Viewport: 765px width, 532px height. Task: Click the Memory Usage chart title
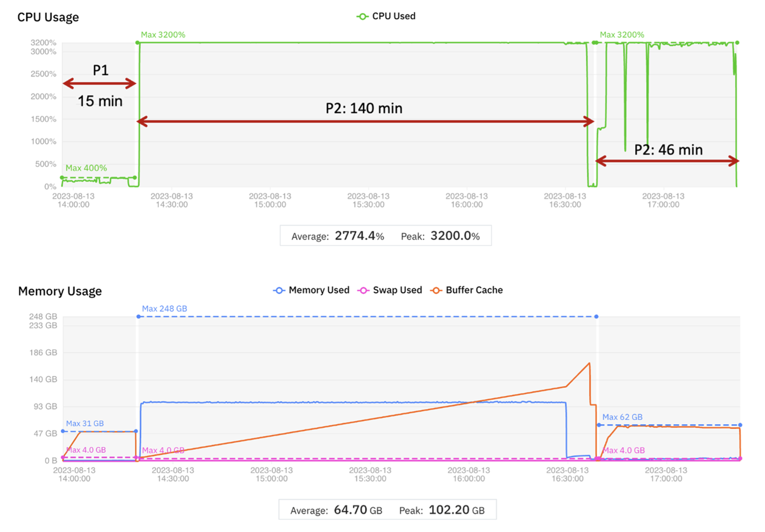coord(60,291)
